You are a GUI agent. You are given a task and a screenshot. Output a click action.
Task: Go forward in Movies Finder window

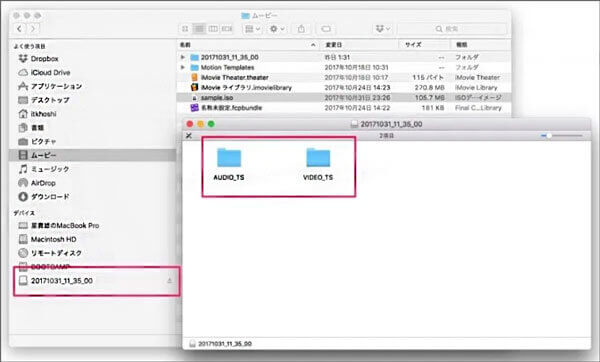coord(33,29)
